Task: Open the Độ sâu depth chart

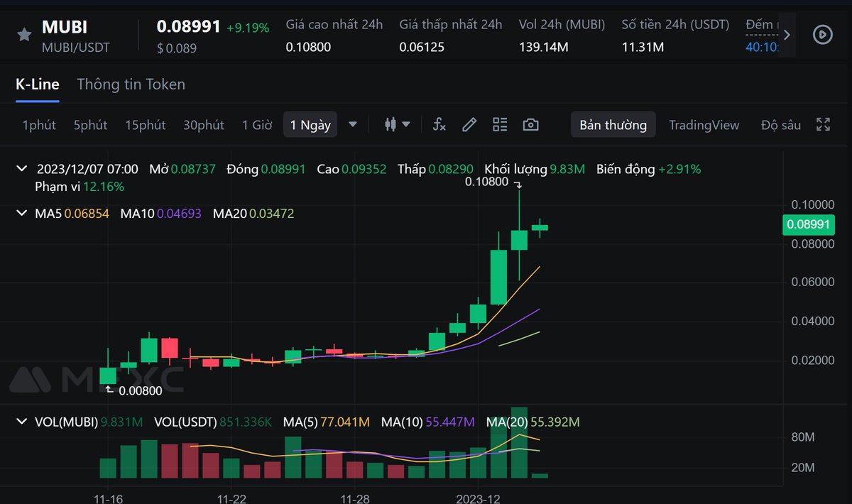Action: (781, 125)
